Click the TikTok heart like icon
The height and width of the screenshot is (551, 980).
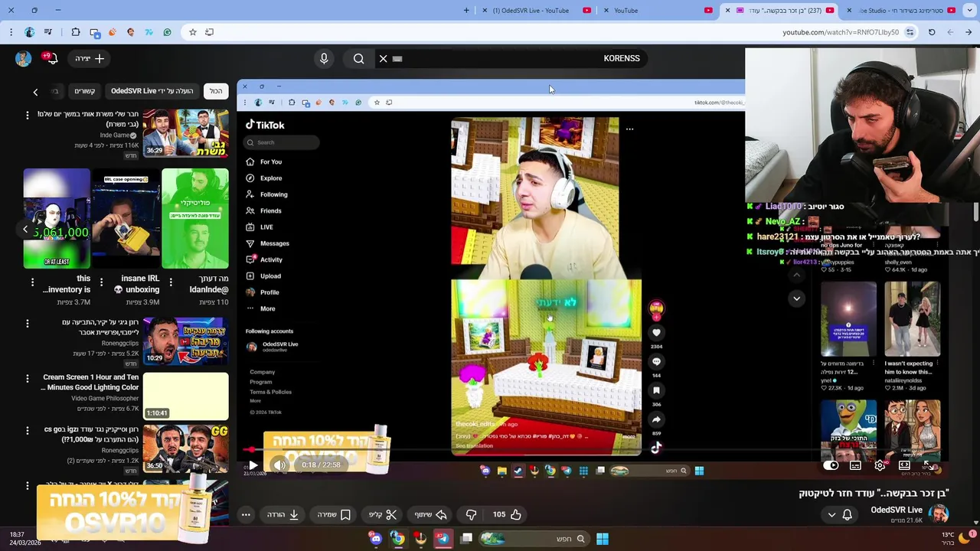[x=656, y=333]
